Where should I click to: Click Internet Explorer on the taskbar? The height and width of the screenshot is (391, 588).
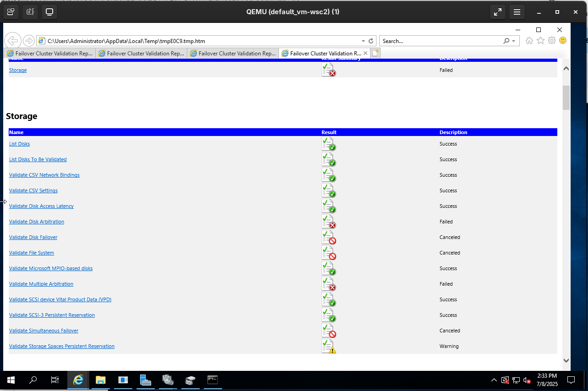point(78,380)
